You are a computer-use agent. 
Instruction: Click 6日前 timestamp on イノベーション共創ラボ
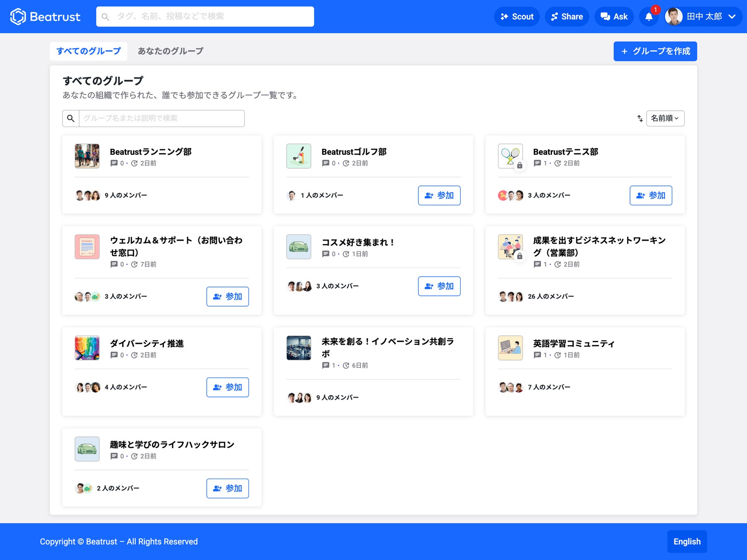(360, 365)
